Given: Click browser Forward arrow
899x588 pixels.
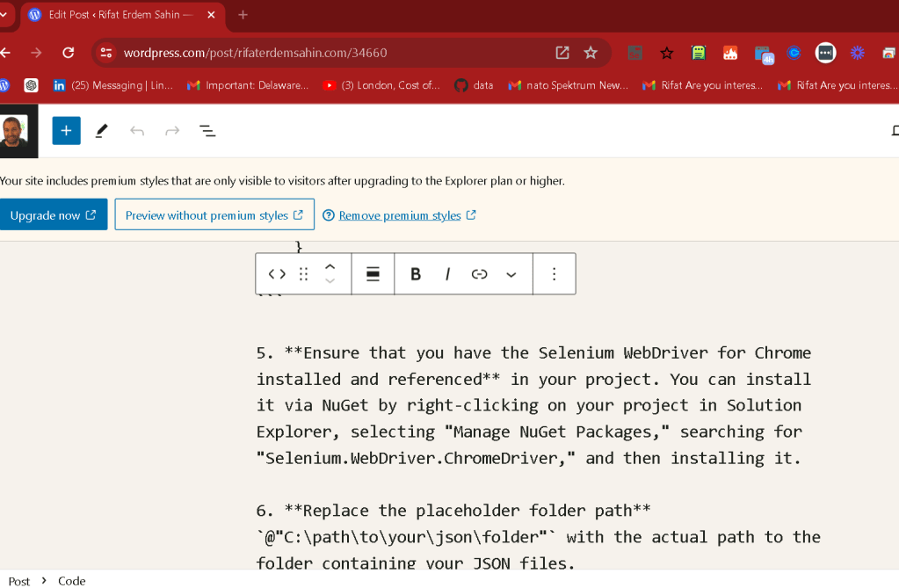Looking at the screenshot, I should [36, 53].
